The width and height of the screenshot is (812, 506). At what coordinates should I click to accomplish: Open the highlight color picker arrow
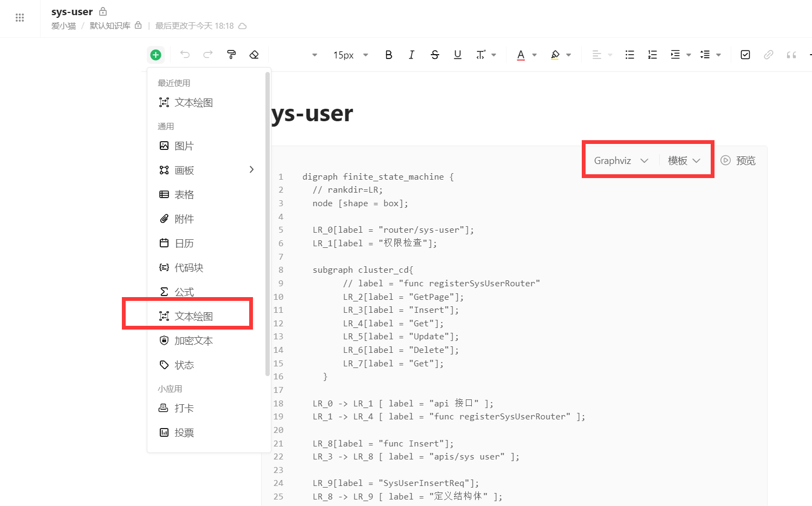pos(568,55)
